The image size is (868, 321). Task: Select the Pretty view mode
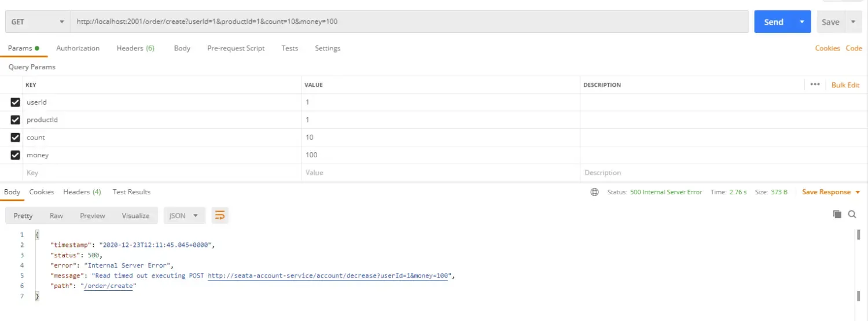pos(23,216)
